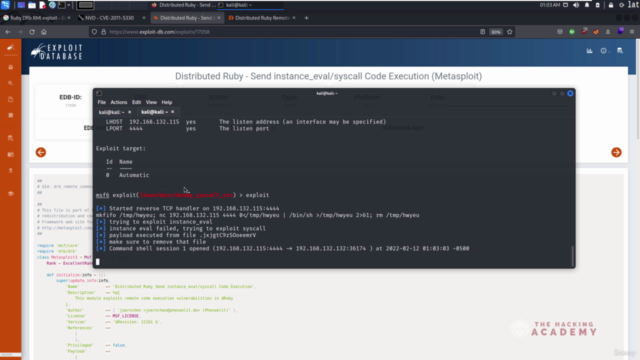Check the battery indicator in the tray
The height and width of the screenshot is (360, 640).
pos(598,5)
